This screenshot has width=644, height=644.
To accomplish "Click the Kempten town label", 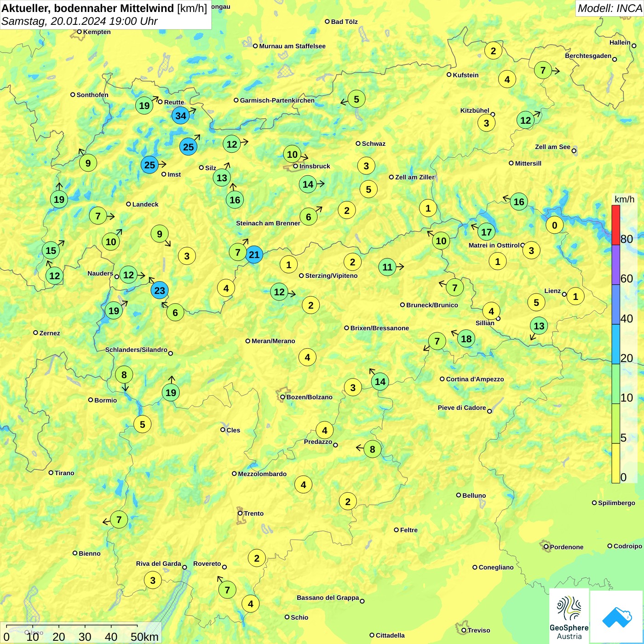I will point(97,32).
